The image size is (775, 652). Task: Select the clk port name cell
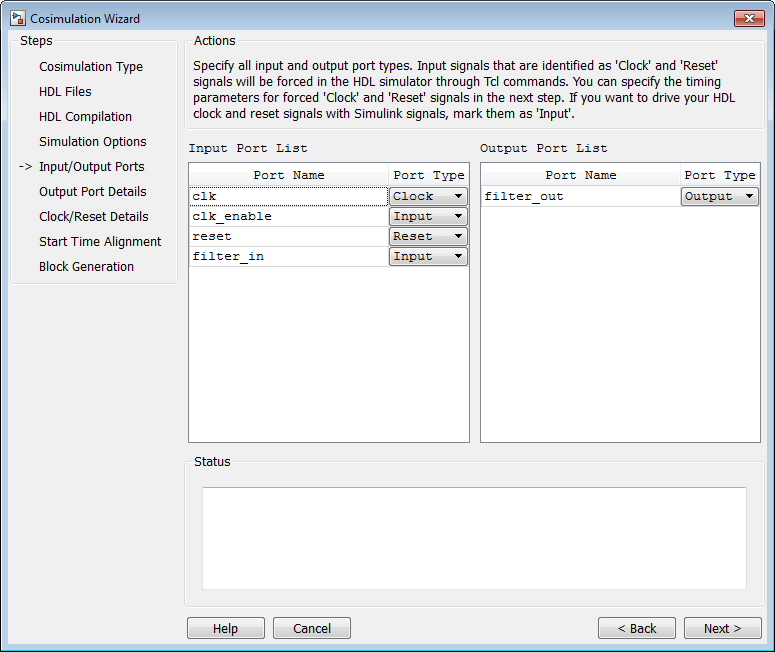pos(289,196)
